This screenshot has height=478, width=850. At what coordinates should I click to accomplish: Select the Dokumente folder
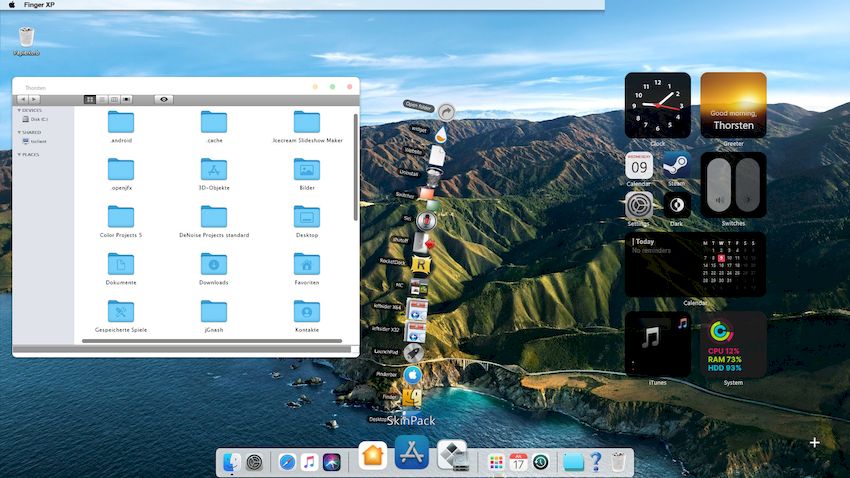121,269
